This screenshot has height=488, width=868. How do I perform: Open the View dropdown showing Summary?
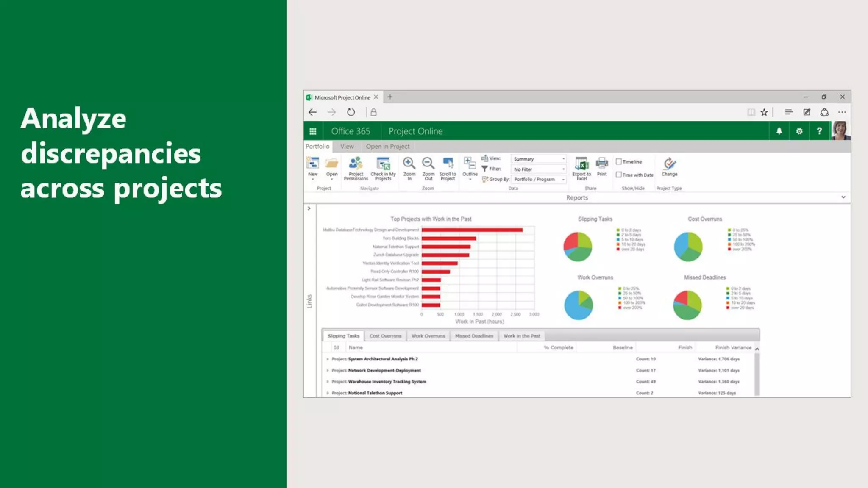(539, 159)
